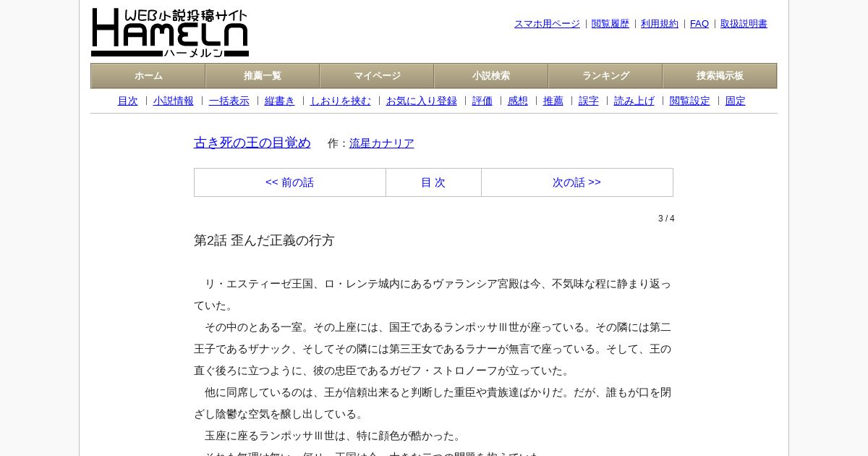
Task: Switch to the 小説検索 tab
Action: point(491,76)
